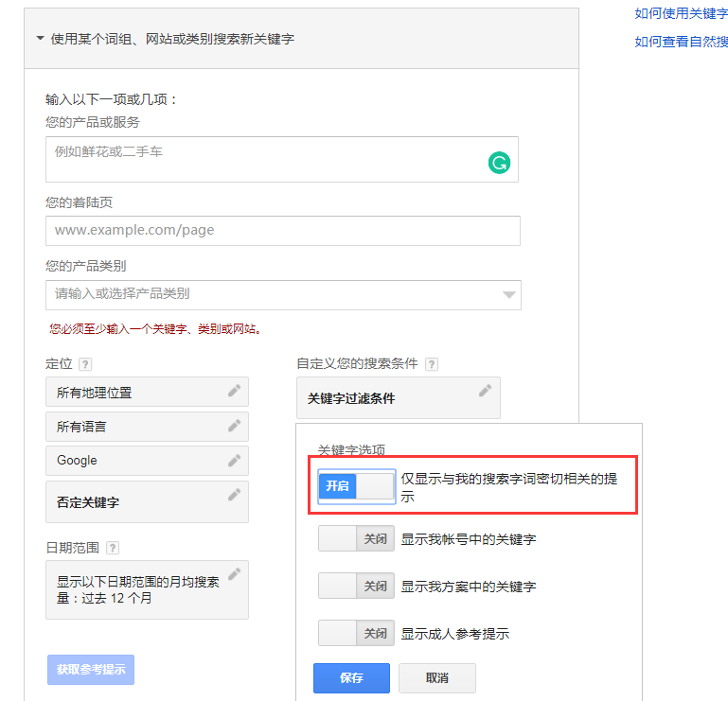
Task: Collapse the 使用某个词组 section header triangle
Action: click(41, 38)
